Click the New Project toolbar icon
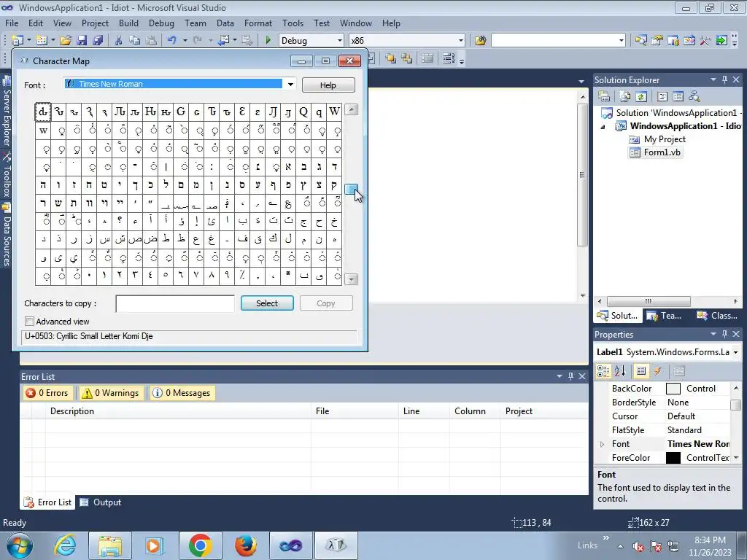This screenshot has height=560, width=747. point(18,41)
